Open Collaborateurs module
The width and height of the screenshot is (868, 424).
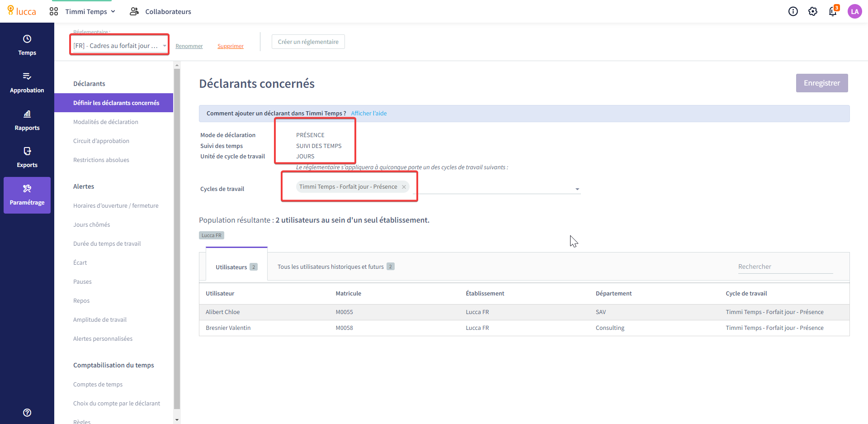coord(160,11)
